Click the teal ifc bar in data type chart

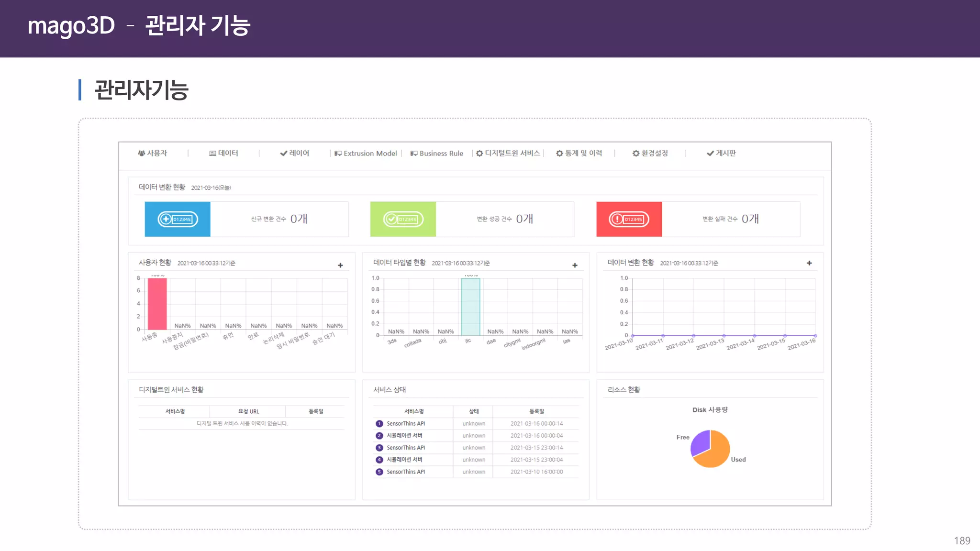(470, 307)
